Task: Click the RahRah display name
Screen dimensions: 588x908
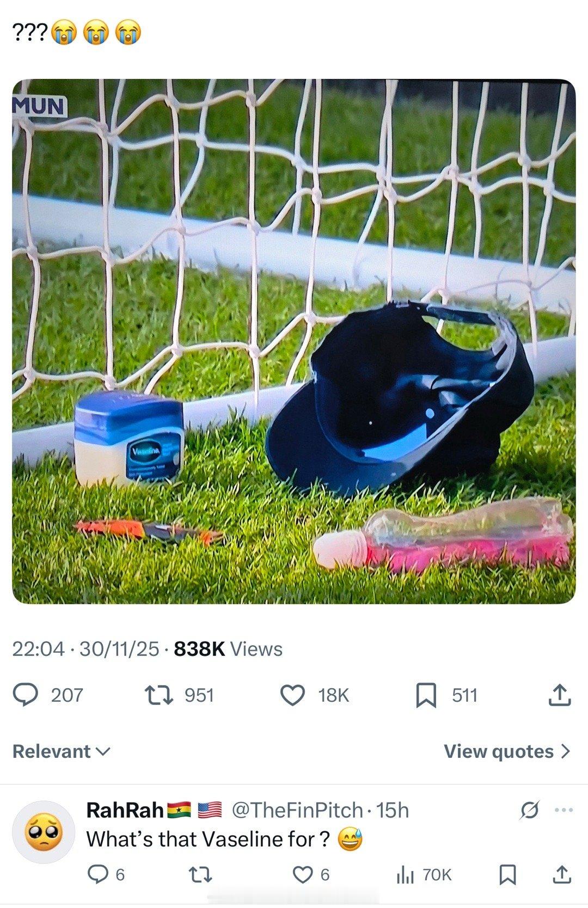Action: [125, 810]
